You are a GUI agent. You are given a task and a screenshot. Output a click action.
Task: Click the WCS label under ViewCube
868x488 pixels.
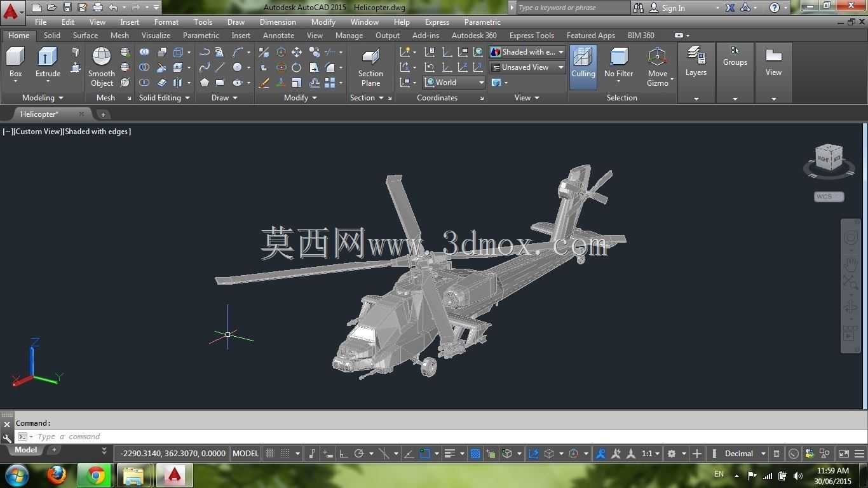[829, 197]
